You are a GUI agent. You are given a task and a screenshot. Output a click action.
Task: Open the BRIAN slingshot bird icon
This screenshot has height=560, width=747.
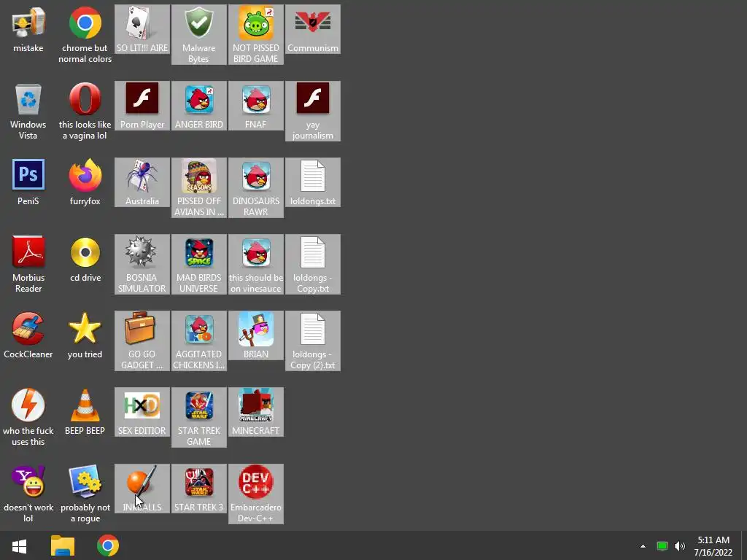256,335
